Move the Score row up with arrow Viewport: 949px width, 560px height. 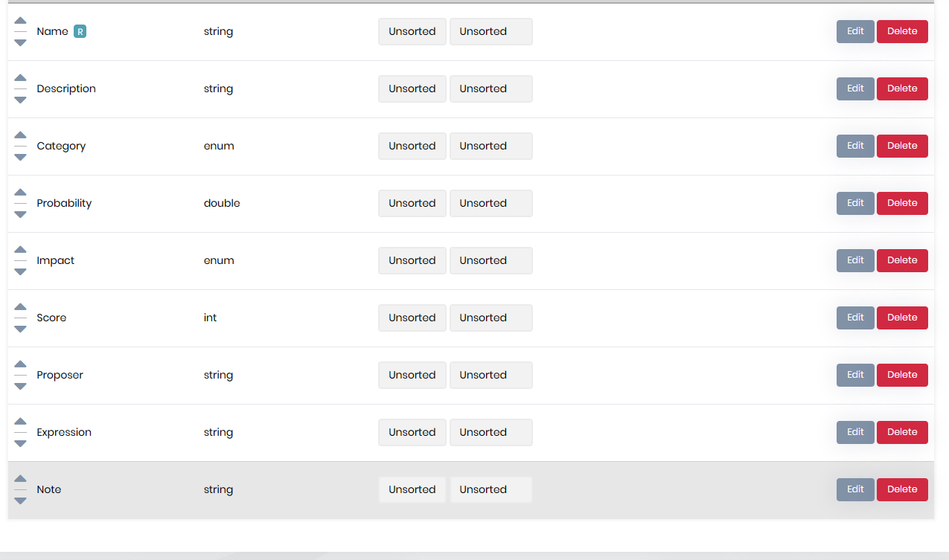(x=20, y=307)
